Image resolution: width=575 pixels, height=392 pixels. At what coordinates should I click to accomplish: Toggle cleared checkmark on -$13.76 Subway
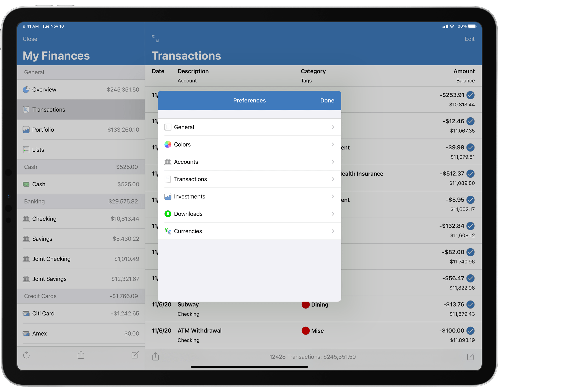coord(470,304)
